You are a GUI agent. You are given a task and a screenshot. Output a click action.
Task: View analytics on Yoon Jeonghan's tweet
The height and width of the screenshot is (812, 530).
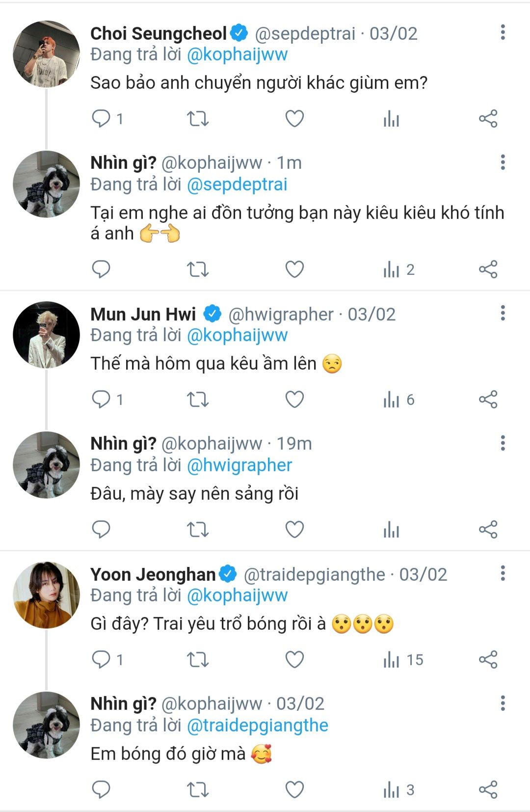coord(392,660)
